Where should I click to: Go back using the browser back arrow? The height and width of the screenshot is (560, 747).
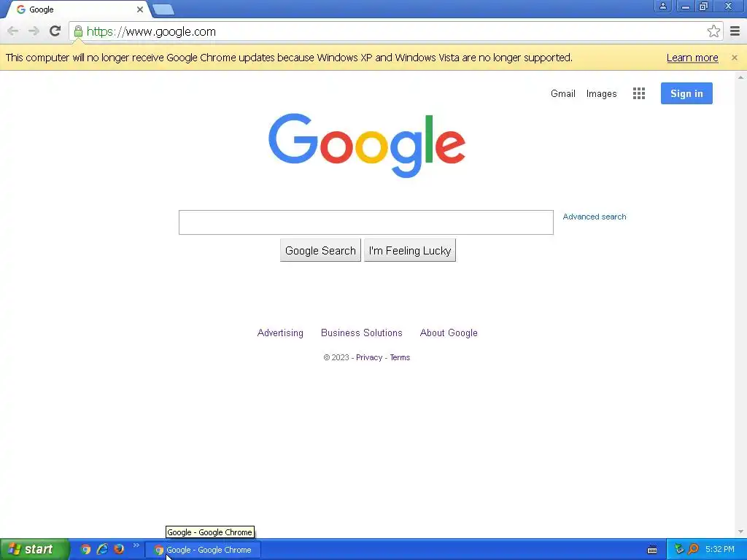click(x=13, y=31)
